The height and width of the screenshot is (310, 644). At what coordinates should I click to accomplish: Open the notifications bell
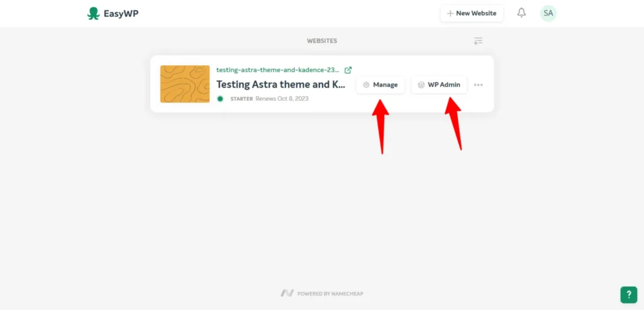521,13
